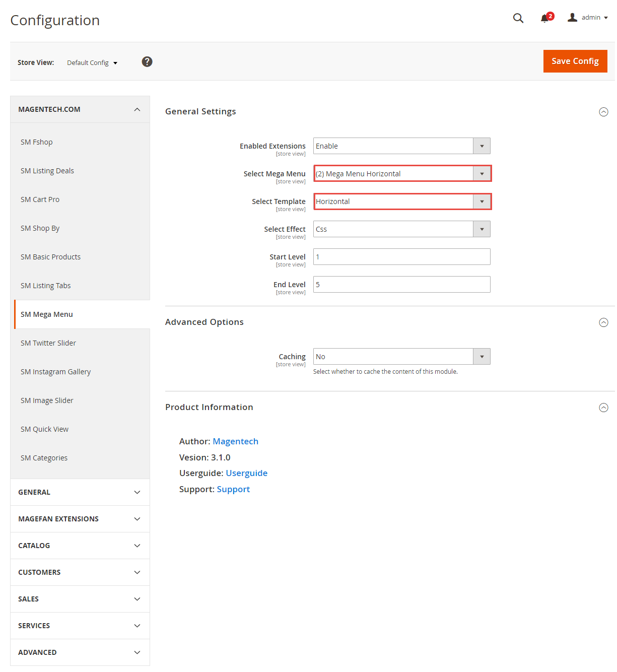The width and height of the screenshot is (617, 672).
Task: Click the Save Config button
Action: 575,61
